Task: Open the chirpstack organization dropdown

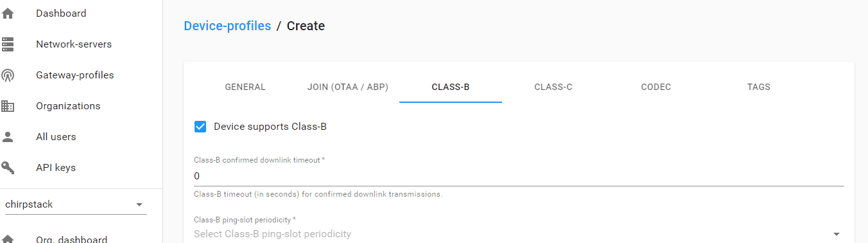Action: [x=76, y=204]
